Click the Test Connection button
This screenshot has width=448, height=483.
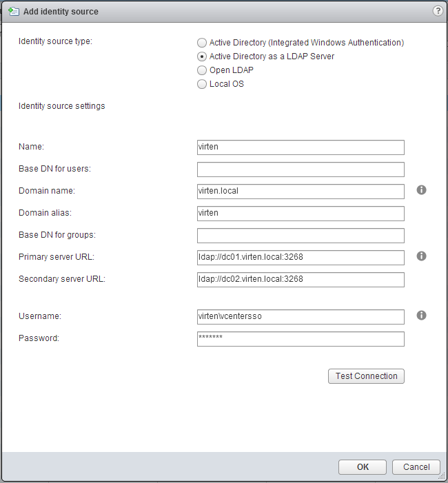pos(366,376)
